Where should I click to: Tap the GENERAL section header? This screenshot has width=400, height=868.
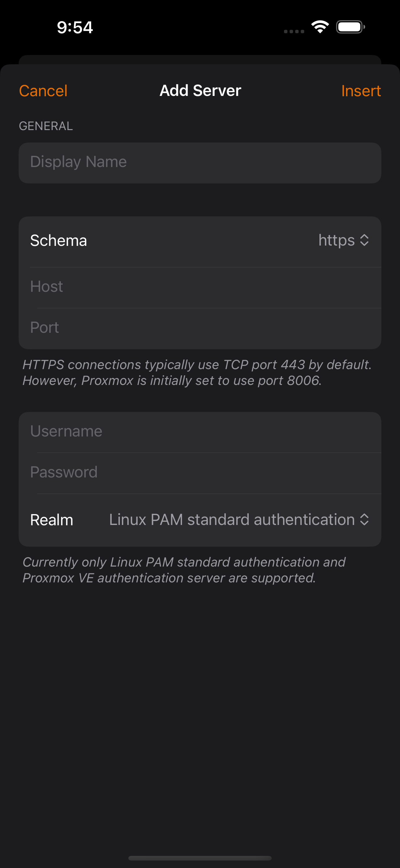point(46,126)
